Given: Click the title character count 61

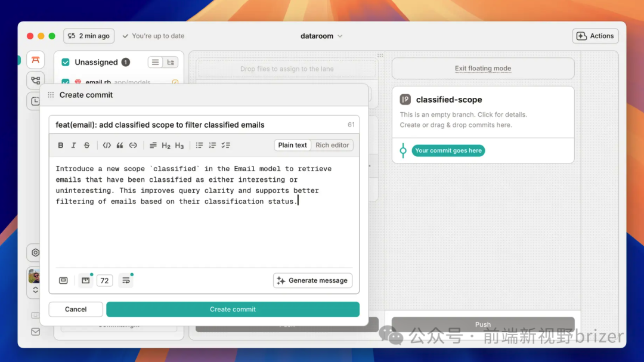Looking at the screenshot, I should point(351,125).
